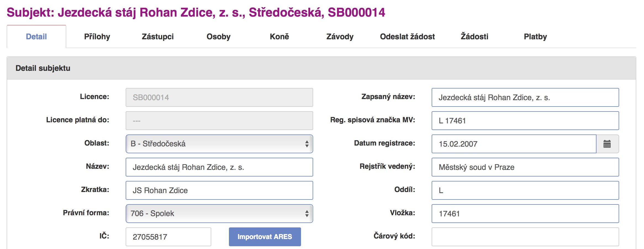Open the Právní forma dropdown

point(219,214)
